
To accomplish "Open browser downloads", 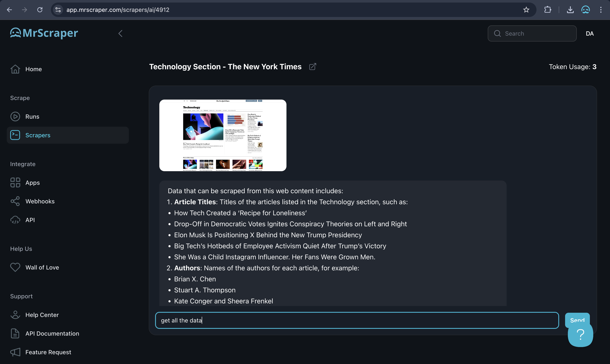I will (x=570, y=10).
